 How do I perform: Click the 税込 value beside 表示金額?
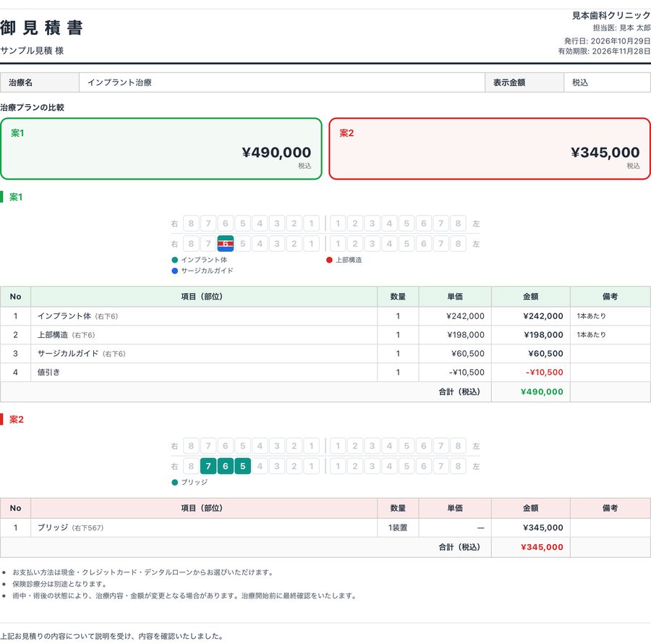(607, 82)
